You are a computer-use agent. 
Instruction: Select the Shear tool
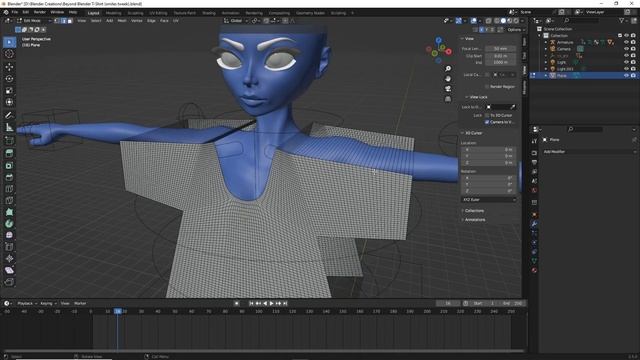click(x=9, y=270)
